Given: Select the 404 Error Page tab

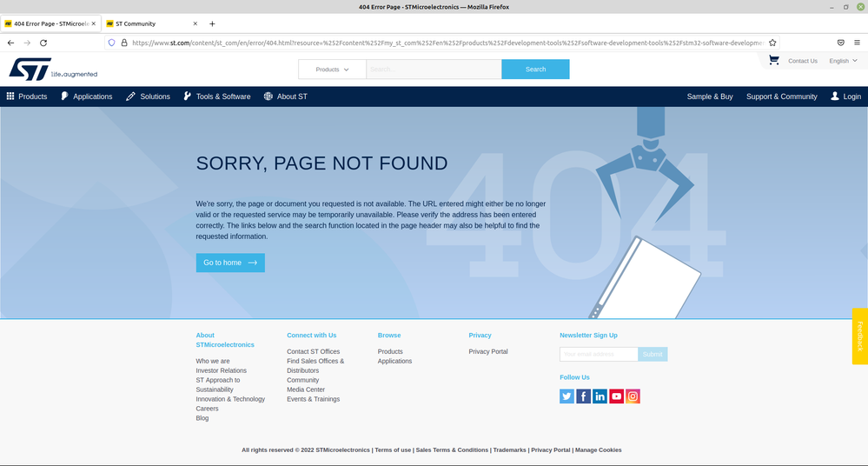Looking at the screenshot, I should (50, 23).
